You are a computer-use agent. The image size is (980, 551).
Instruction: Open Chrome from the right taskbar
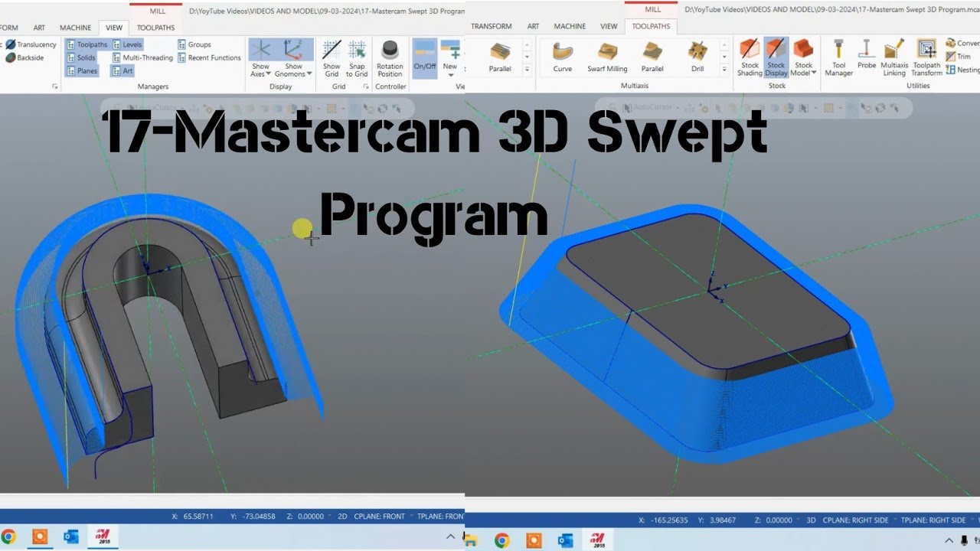click(x=501, y=540)
